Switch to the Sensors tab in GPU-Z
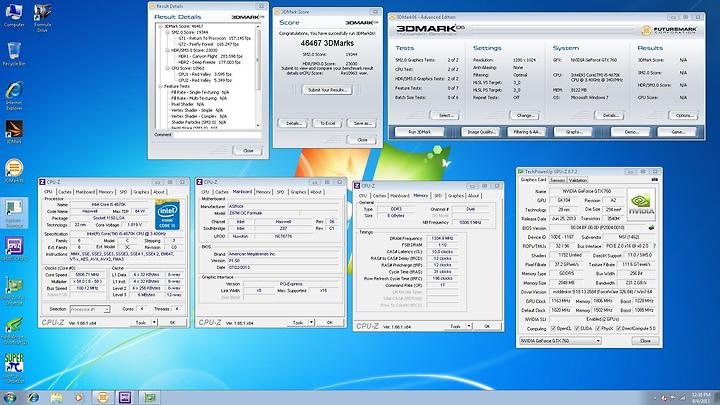 557,180
